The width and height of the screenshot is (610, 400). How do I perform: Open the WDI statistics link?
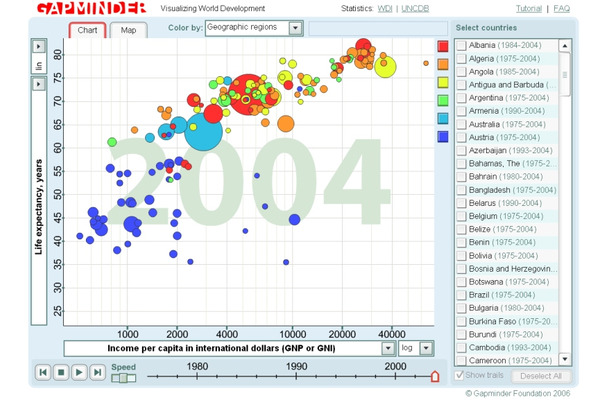click(x=385, y=9)
